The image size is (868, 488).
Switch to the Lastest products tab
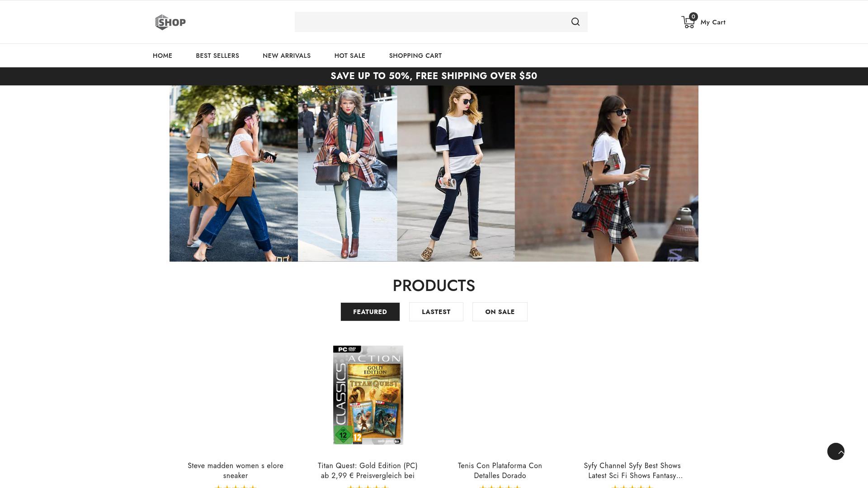(436, 312)
